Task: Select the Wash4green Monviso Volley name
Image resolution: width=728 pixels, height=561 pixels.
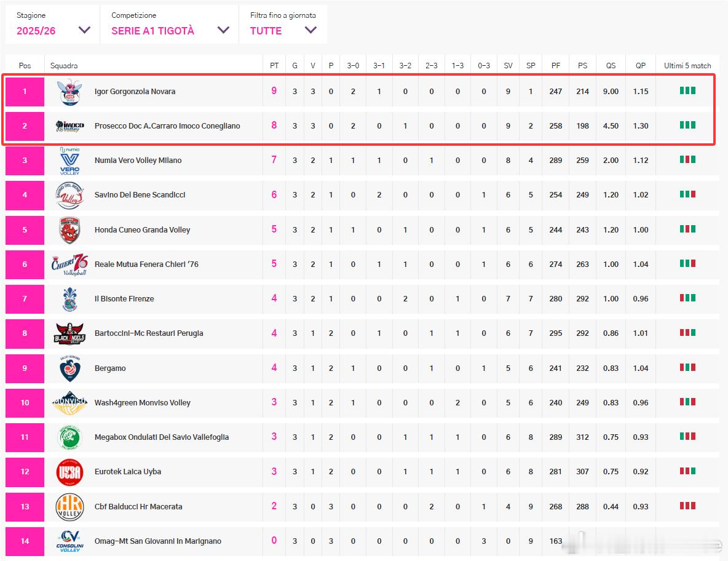Action: coord(142,403)
